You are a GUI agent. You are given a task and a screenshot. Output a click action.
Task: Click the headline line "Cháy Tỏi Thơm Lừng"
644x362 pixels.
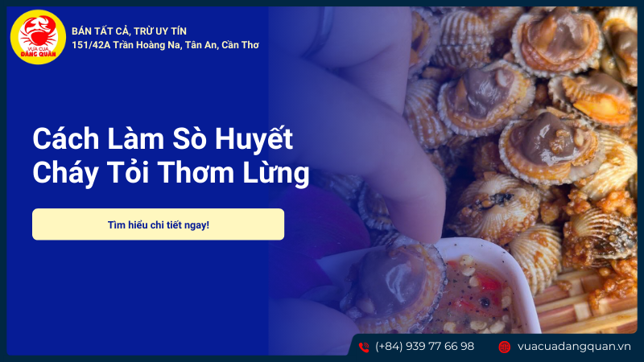coord(171,173)
